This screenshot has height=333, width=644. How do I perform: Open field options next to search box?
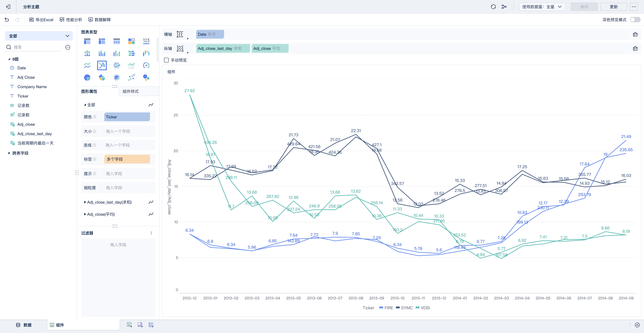pyautogui.click(x=68, y=47)
